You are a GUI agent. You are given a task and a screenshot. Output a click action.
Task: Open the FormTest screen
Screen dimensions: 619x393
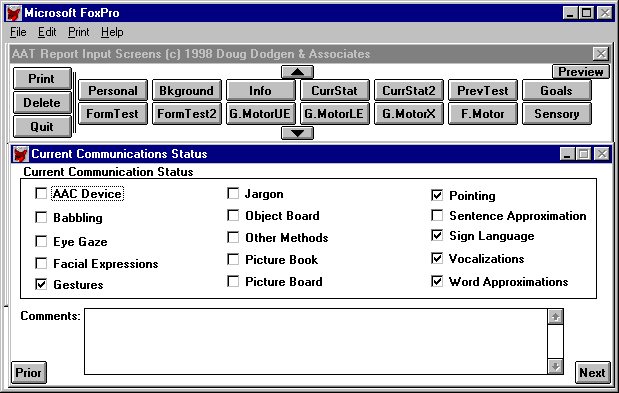click(113, 114)
